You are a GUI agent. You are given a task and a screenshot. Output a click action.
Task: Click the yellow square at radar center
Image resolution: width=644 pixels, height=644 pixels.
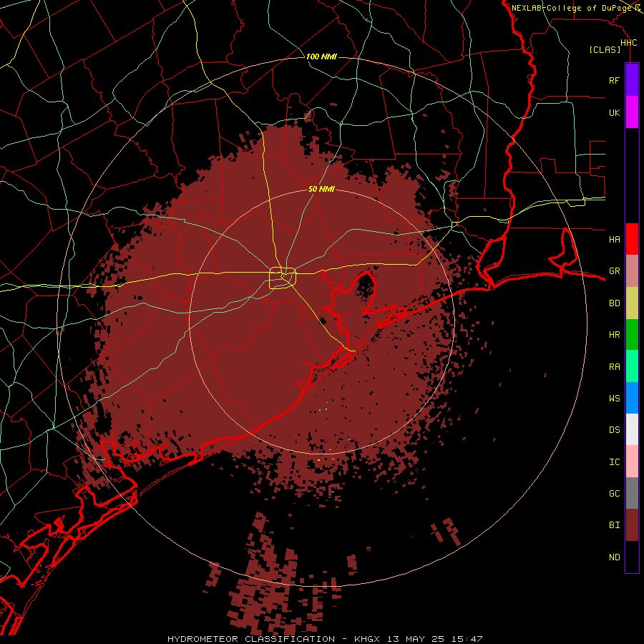coord(283,278)
